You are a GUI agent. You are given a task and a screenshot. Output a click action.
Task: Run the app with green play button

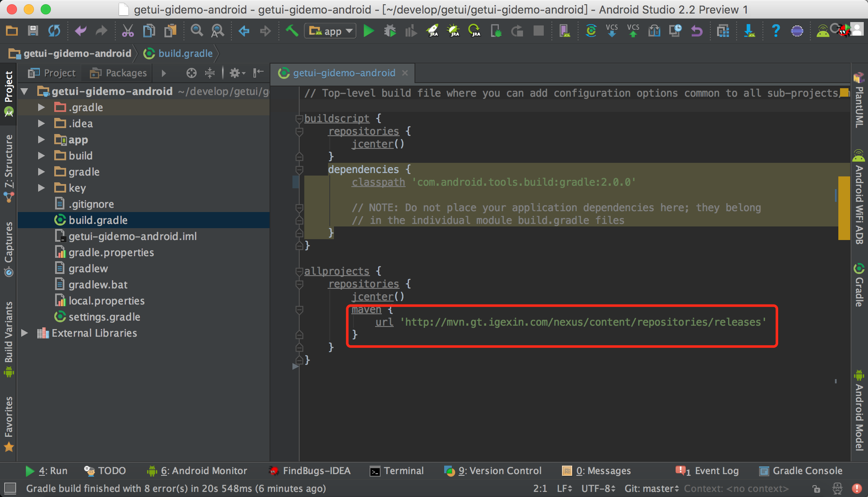tap(369, 31)
